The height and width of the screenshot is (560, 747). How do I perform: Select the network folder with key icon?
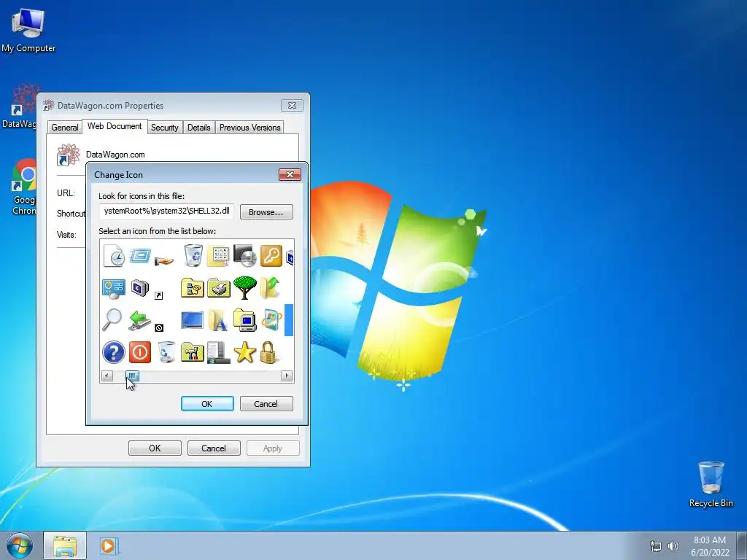(193, 288)
